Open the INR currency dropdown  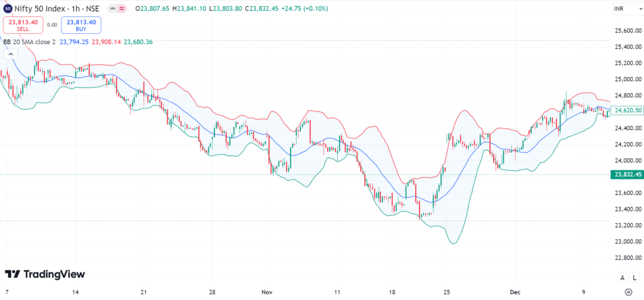(627, 9)
